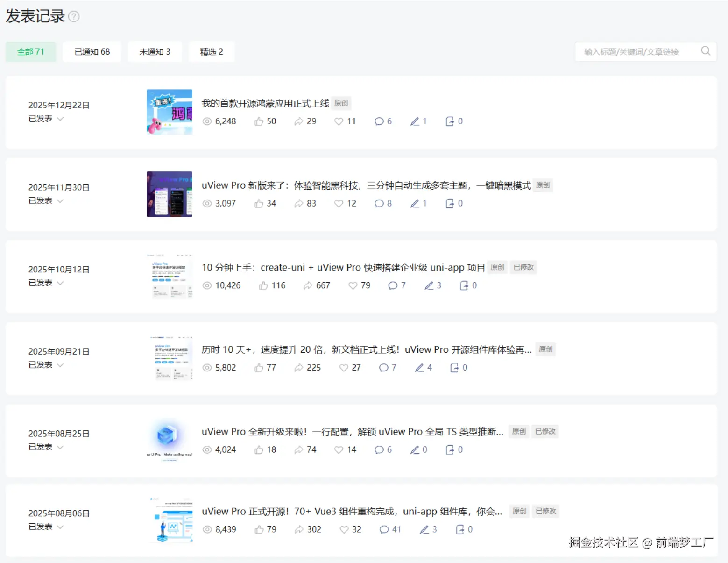This screenshot has height=563, width=728.
Task: Click share arrow icon showing 29
Action: click(299, 121)
